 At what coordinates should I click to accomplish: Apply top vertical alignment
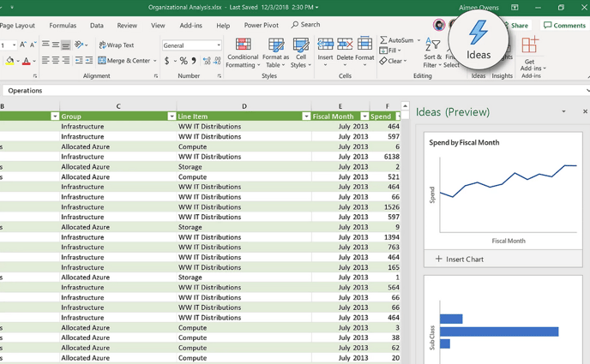[45, 45]
